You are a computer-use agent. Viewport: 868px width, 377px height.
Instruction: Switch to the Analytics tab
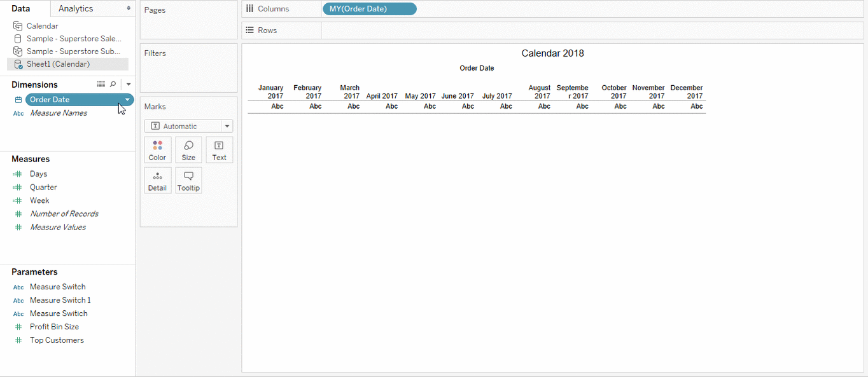click(x=75, y=9)
